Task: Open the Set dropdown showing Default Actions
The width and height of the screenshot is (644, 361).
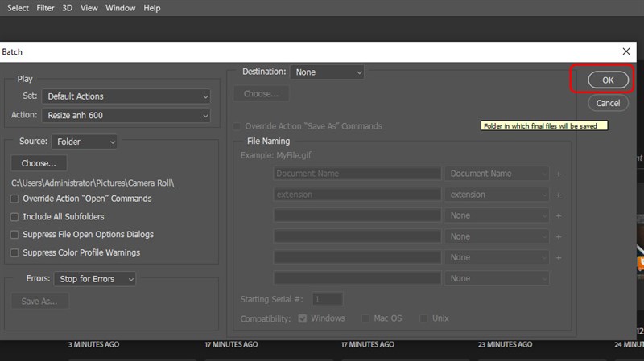Action: pyautogui.click(x=126, y=96)
